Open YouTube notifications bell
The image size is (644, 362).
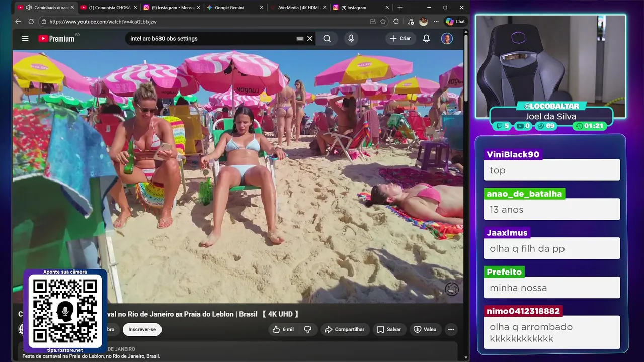426,38
